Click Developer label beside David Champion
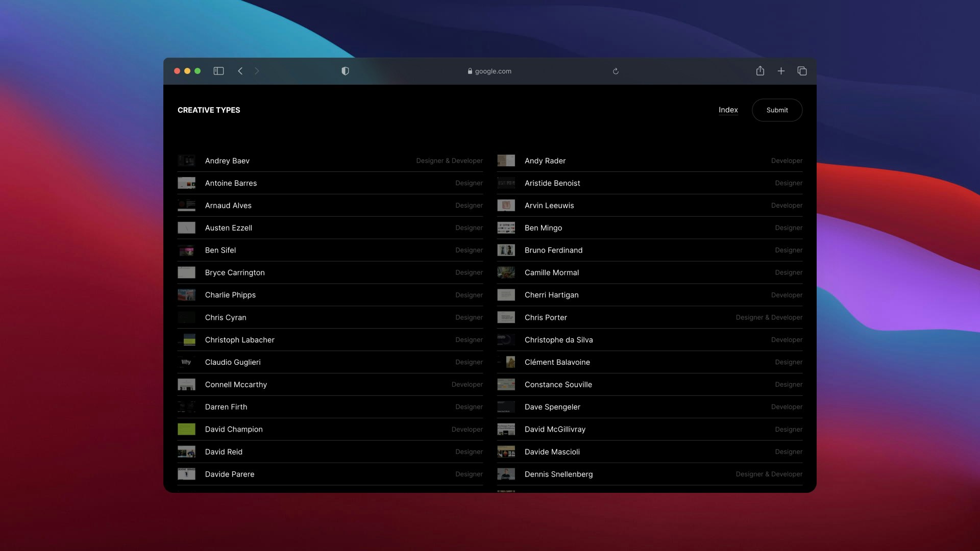The height and width of the screenshot is (551, 980). point(467,430)
